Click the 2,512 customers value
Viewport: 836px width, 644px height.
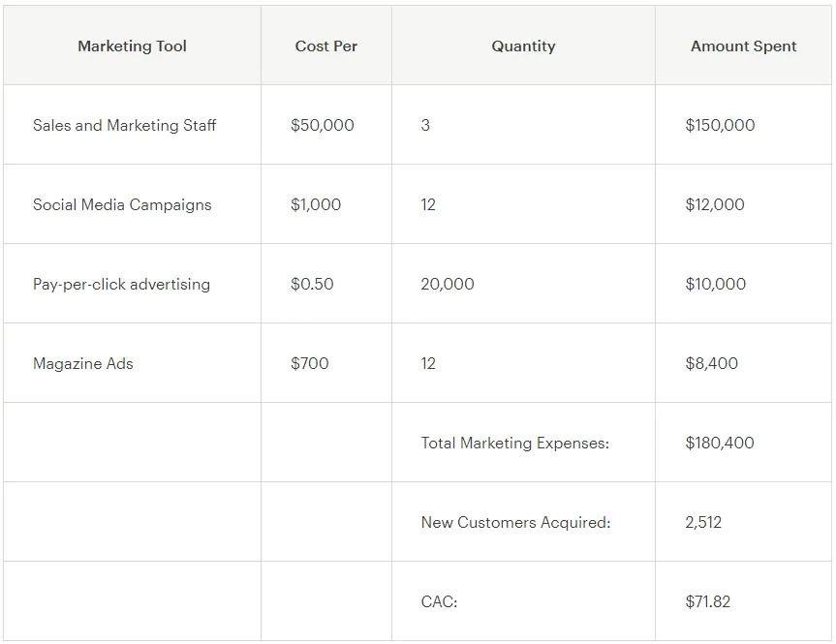coord(703,523)
